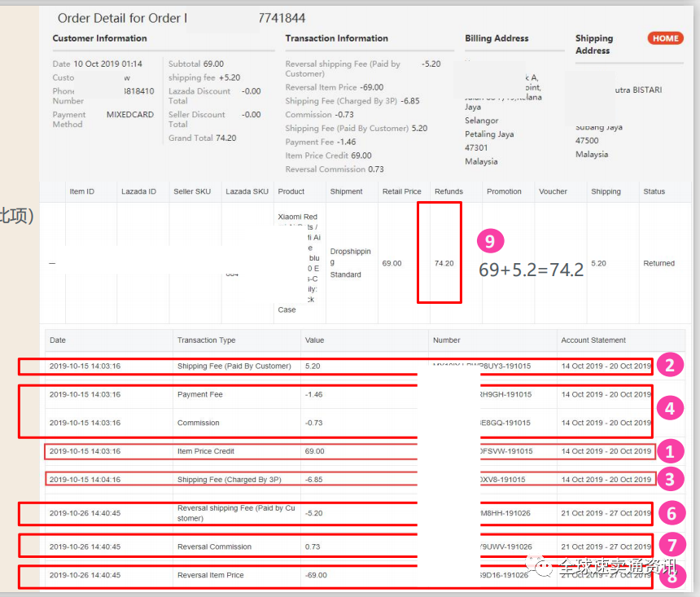Click the 74.20 refund amount
Screen dimensions: 700x597
click(x=444, y=263)
